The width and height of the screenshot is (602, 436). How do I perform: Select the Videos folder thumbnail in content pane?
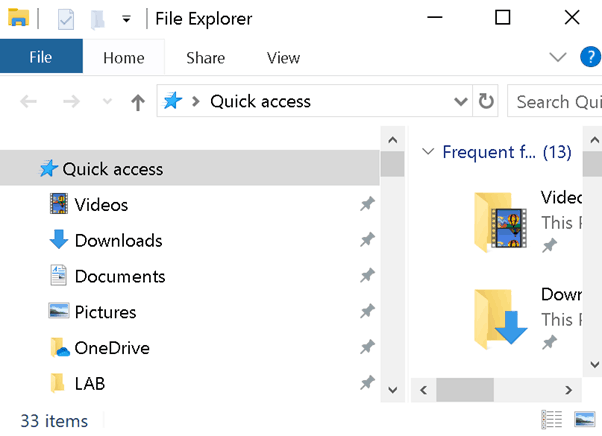pyautogui.click(x=500, y=222)
